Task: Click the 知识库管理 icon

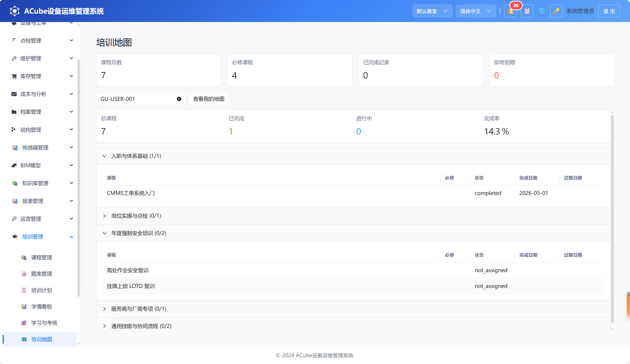Action: tap(15, 183)
